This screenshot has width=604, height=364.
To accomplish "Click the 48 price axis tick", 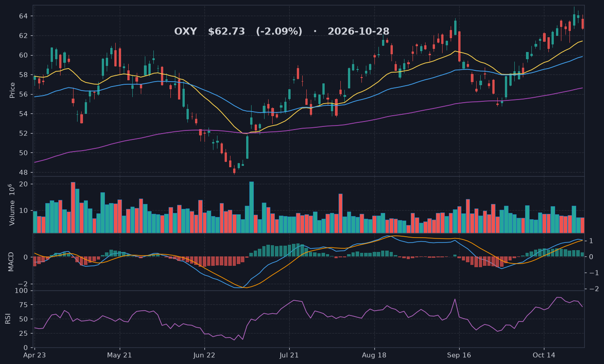I will click(x=23, y=173).
